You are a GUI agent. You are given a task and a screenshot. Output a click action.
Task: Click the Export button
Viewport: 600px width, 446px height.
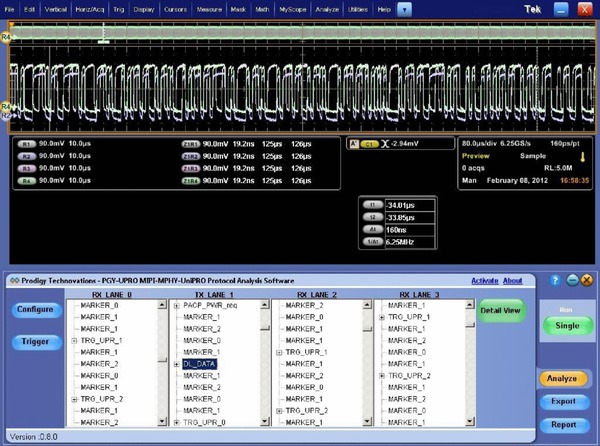click(563, 402)
